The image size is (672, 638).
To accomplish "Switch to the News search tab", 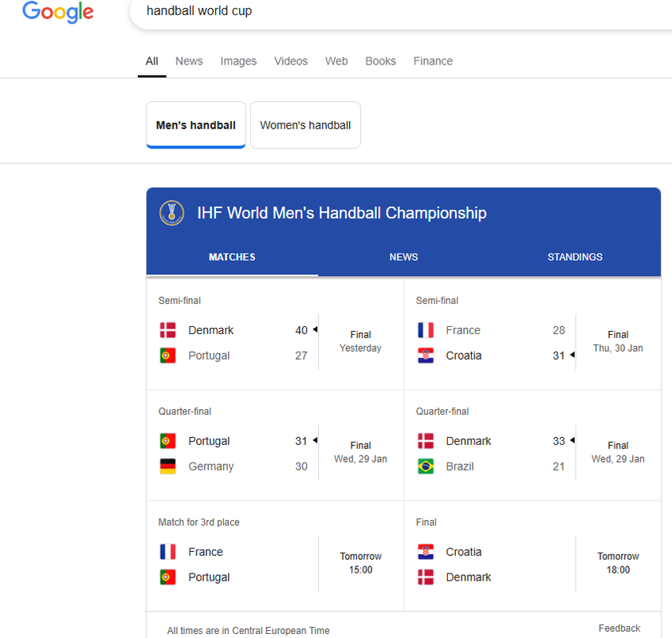I will tap(189, 61).
